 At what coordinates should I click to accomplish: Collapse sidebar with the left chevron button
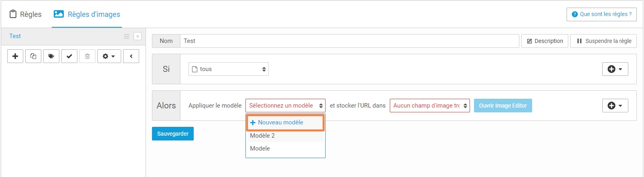pos(131,56)
